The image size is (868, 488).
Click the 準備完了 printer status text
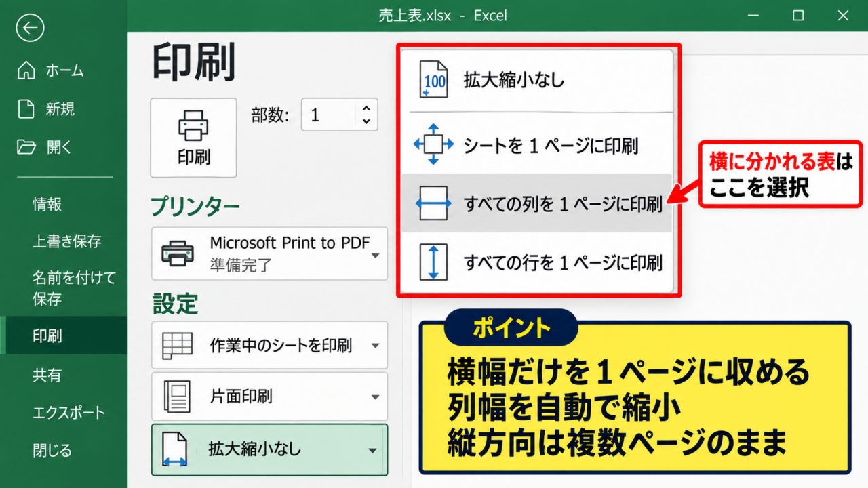click(241, 266)
